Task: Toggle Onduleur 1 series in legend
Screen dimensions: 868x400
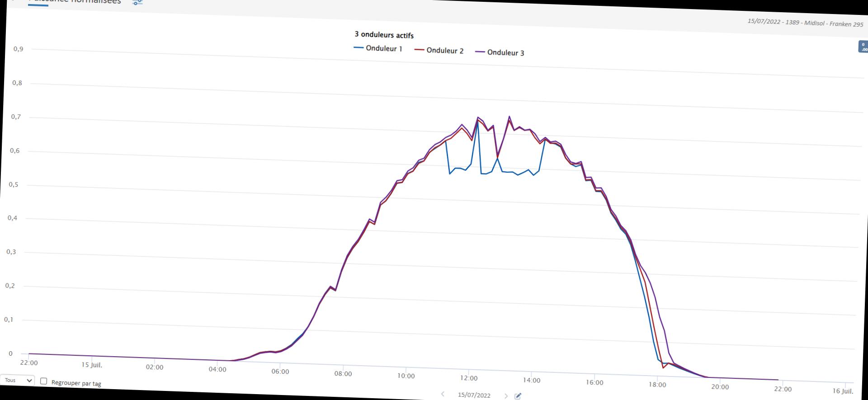Action: (x=378, y=48)
